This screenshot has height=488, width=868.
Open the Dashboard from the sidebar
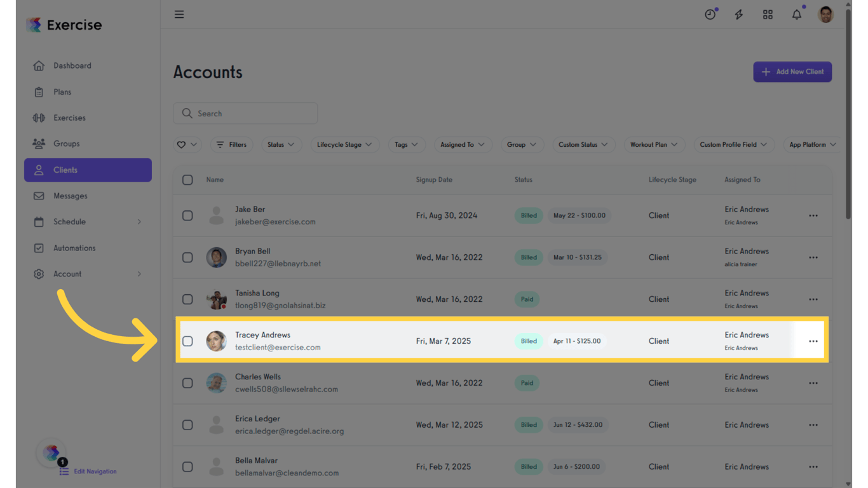click(x=72, y=65)
